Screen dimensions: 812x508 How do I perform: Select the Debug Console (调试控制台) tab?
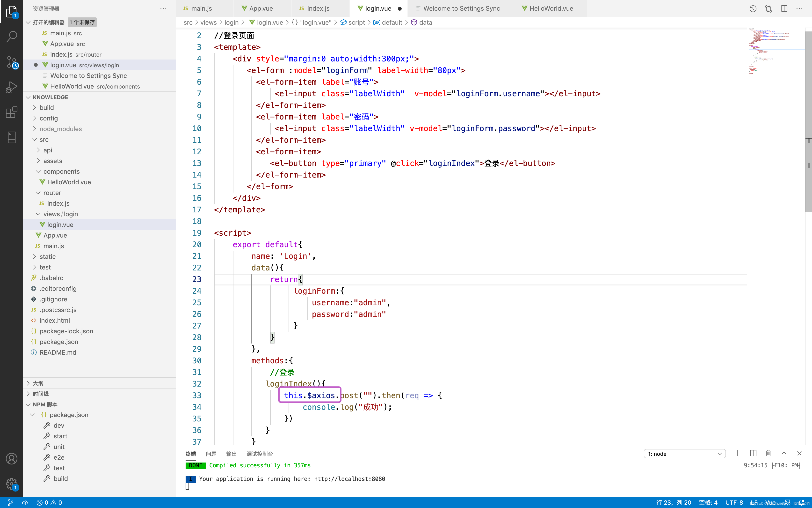pos(260,454)
